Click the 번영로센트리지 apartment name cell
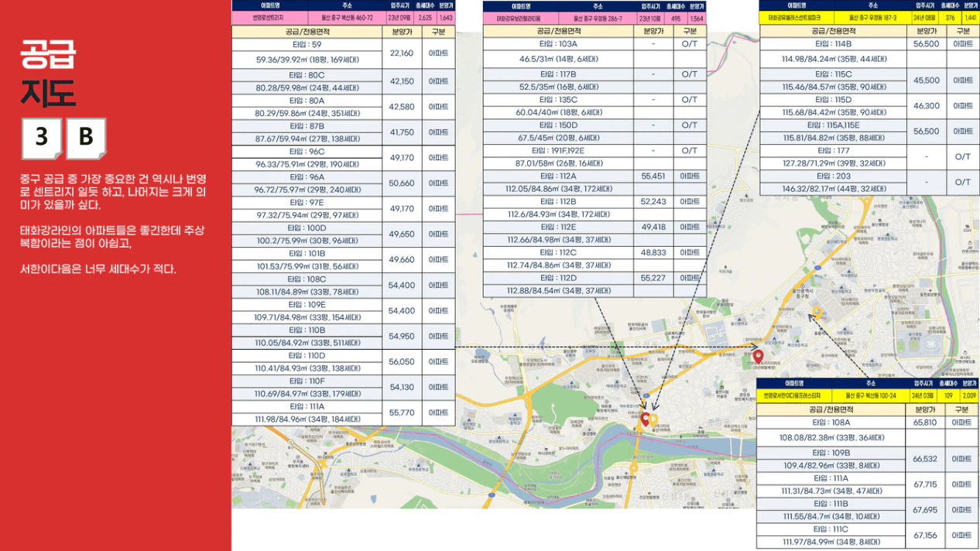 pyautogui.click(x=269, y=17)
